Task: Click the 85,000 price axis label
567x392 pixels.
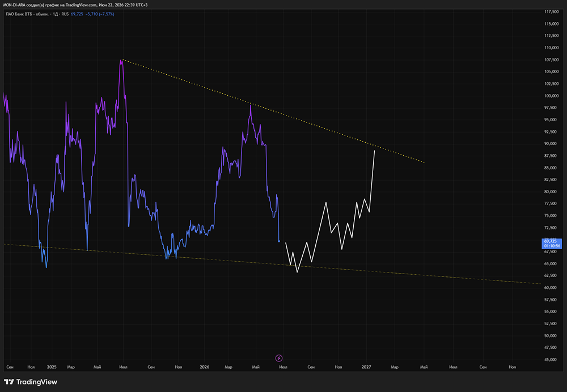Action: (551, 168)
